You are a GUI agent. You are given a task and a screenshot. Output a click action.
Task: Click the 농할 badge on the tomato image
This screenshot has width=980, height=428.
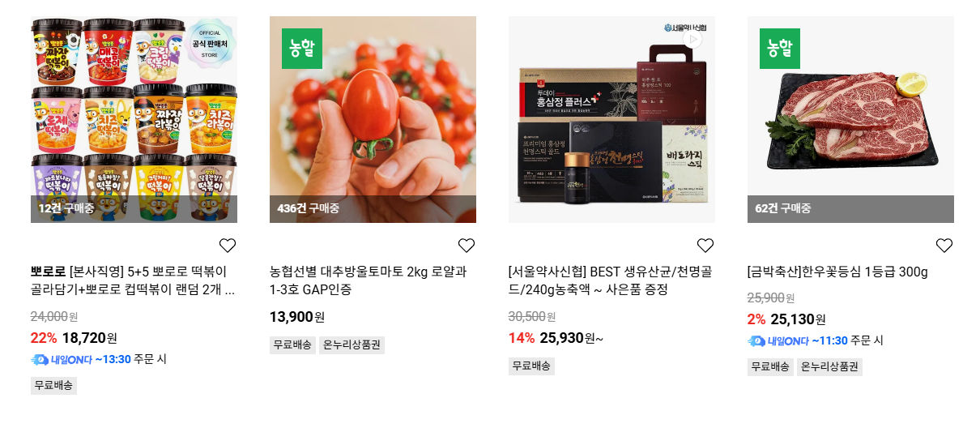pyautogui.click(x=301, y=49)
